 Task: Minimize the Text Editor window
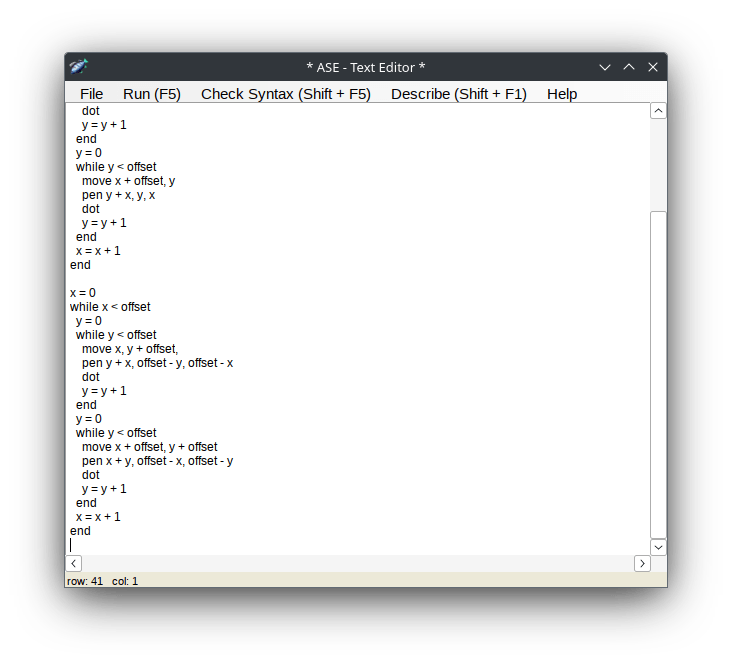tap(605, 67)
